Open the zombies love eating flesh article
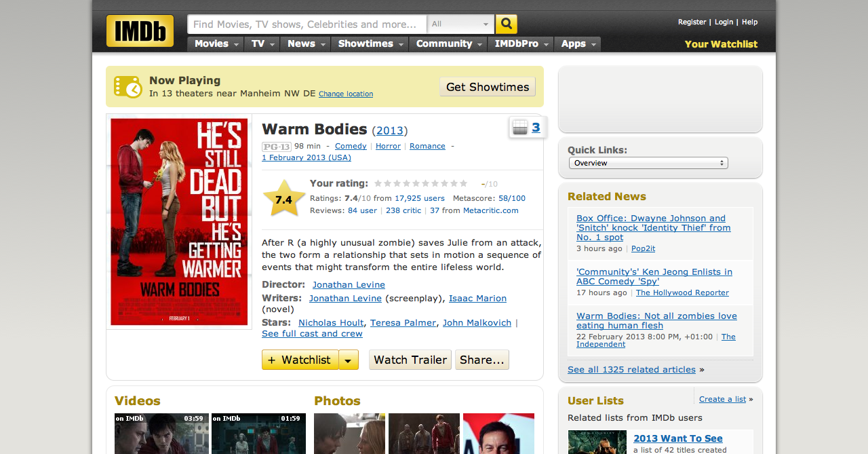The image size is (868, 454). [x=656, y=320]
